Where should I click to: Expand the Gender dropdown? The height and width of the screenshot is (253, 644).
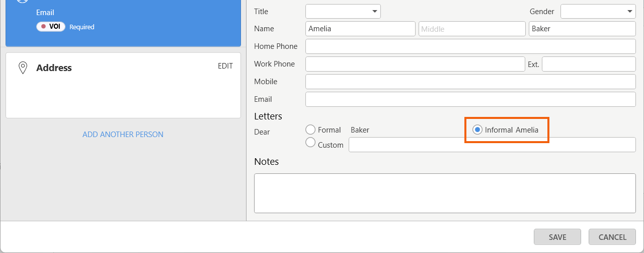(598, 11)
